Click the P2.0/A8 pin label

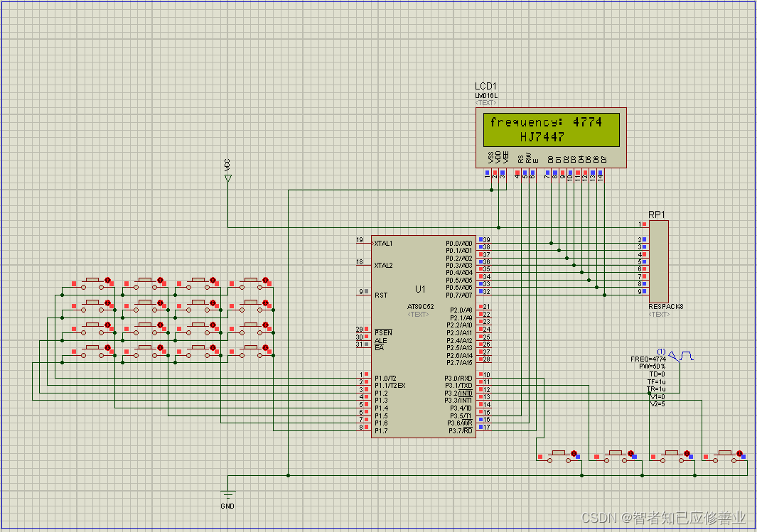(x=461, y=310)
